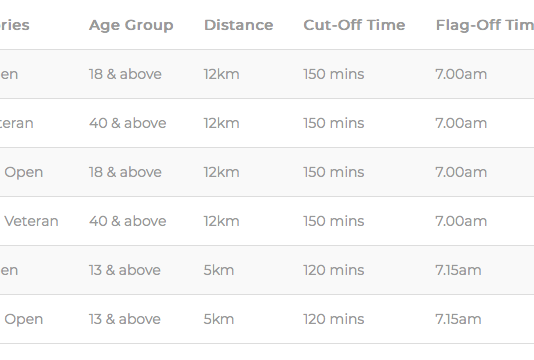The width and height of the screenshot is (534, 360).
Task: Click the Veteran category cell in fourth row
Action: point(29,221)
